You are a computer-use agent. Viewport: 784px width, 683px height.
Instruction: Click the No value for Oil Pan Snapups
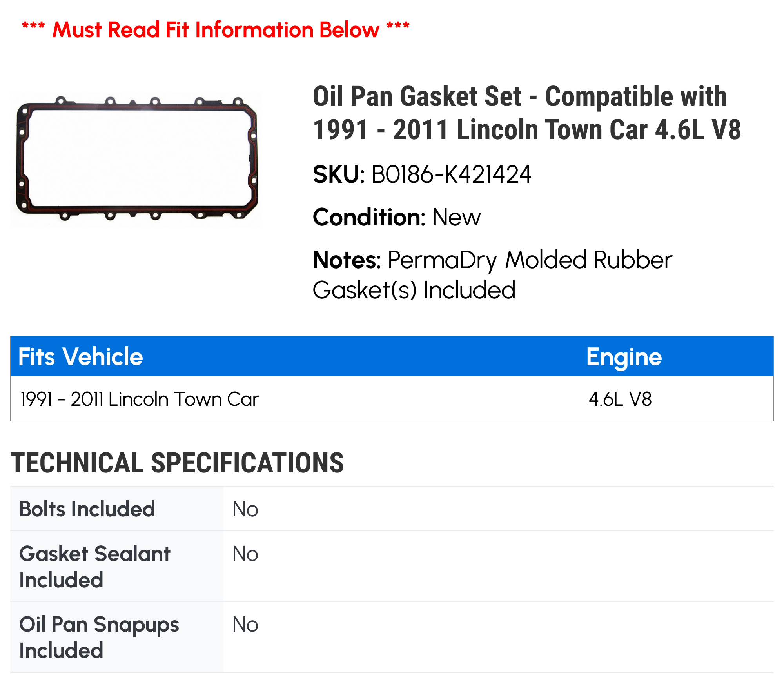click(245, 625)
